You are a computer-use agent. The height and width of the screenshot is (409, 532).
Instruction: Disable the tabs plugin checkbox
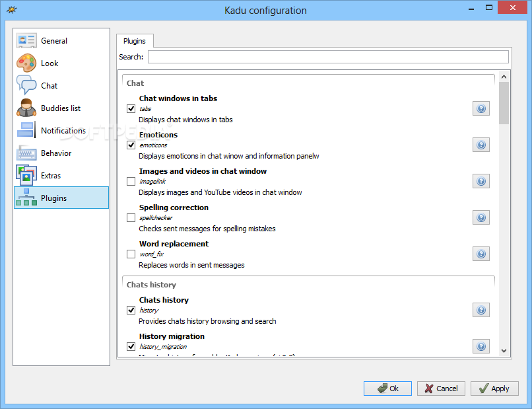click(131, 109)
